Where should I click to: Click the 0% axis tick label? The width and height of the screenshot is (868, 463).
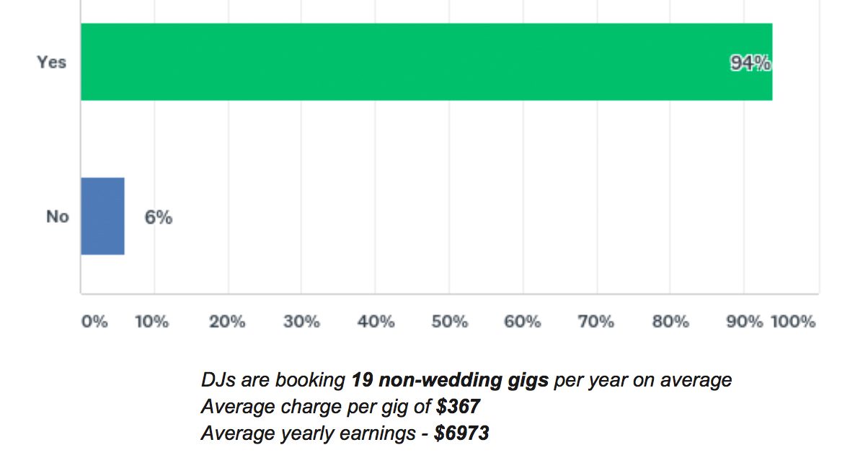click(x=94, y=322)
